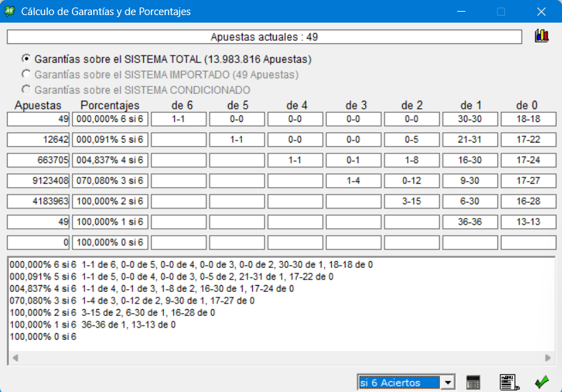Click the Apuestas cell showing 0

click(x=38, y=243)
